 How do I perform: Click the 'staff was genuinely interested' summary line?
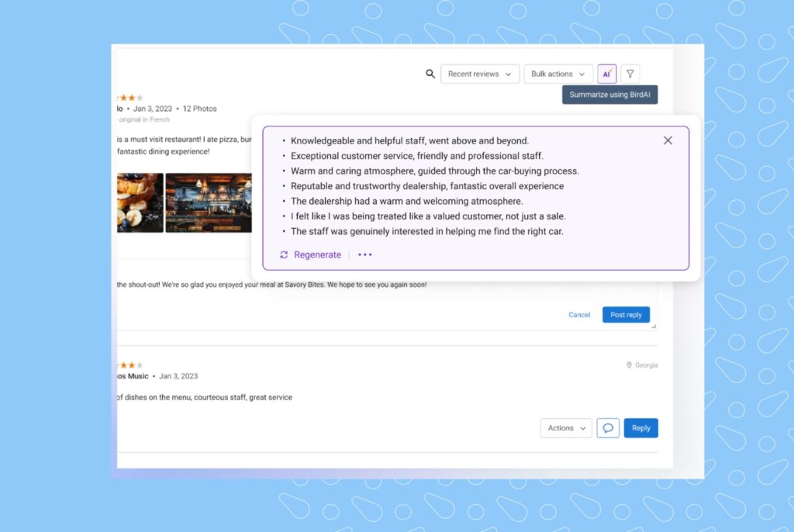pyautogui.click(x=427, y=232)
